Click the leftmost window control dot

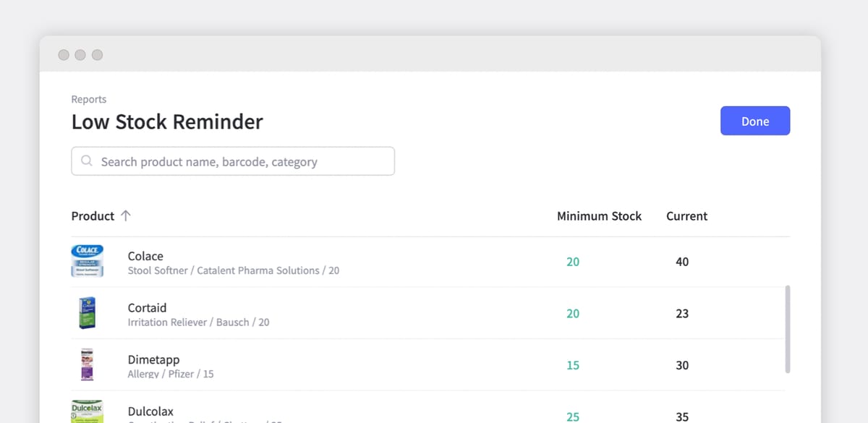click(x=64, y=54)
